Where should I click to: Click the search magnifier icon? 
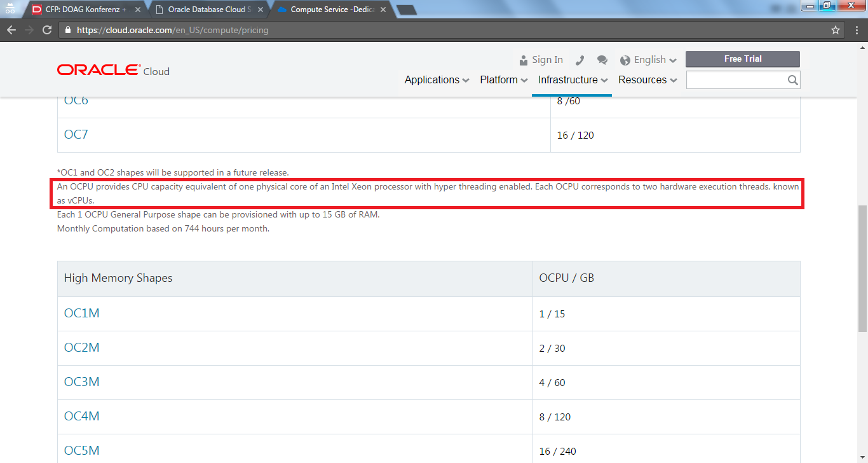792,79
